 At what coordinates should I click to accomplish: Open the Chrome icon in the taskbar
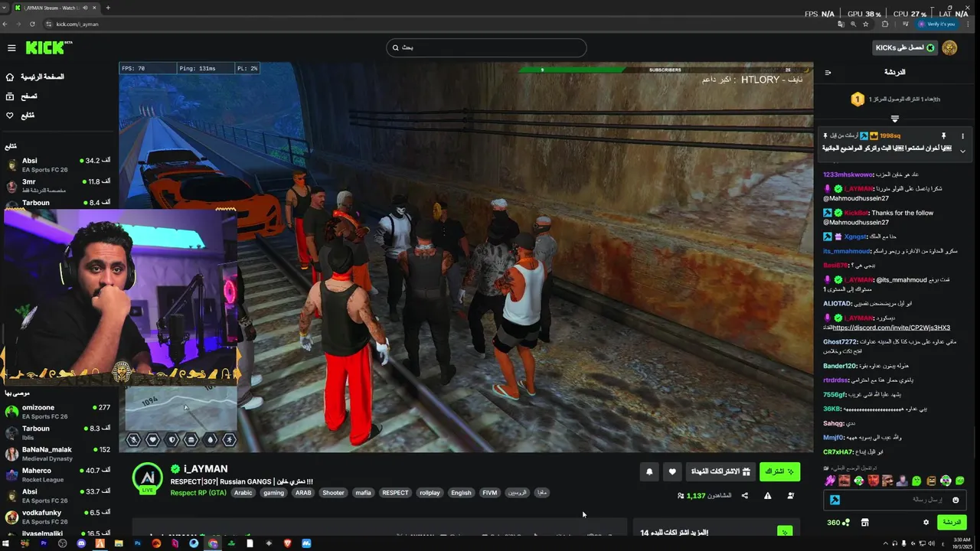[x=213, y=543]
